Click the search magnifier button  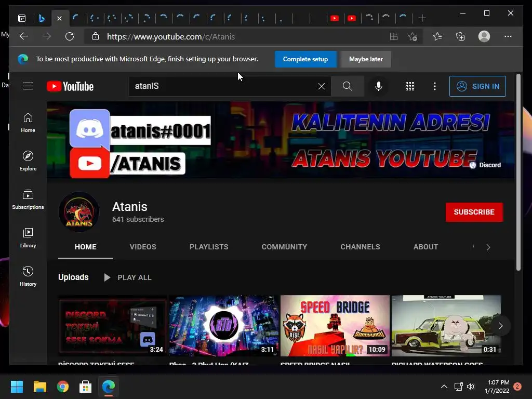(348, 86)
